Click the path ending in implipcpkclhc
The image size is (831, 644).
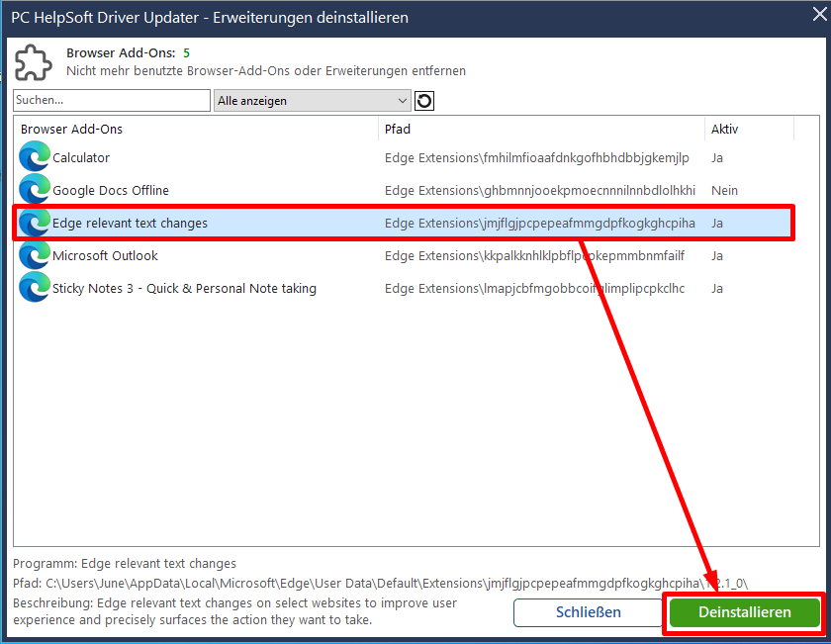(534, 288)
